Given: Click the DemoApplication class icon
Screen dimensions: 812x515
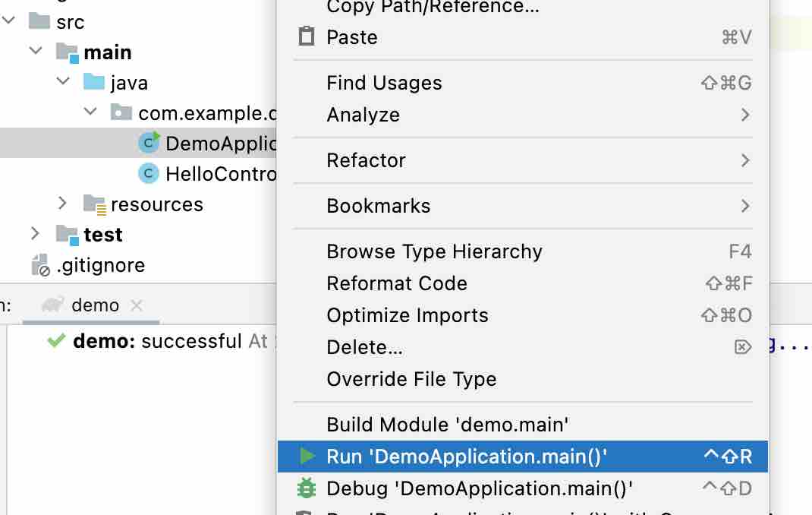Looking at the screenshot, I should pos(149,143).
